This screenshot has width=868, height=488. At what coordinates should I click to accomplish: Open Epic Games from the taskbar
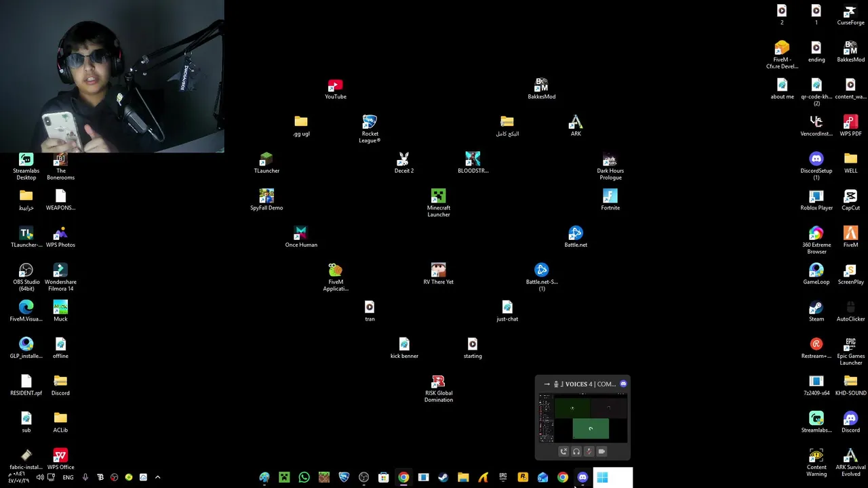pos(502,477)
